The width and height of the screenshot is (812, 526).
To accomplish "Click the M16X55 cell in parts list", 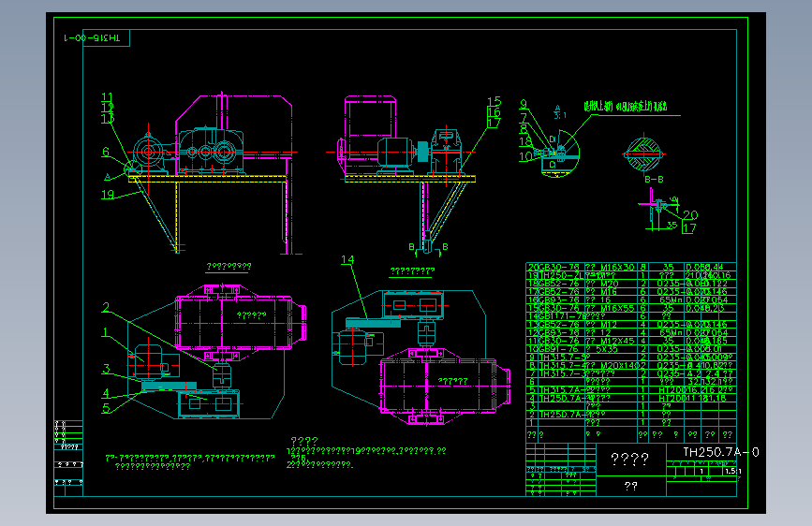I will (x=617, y=308).
